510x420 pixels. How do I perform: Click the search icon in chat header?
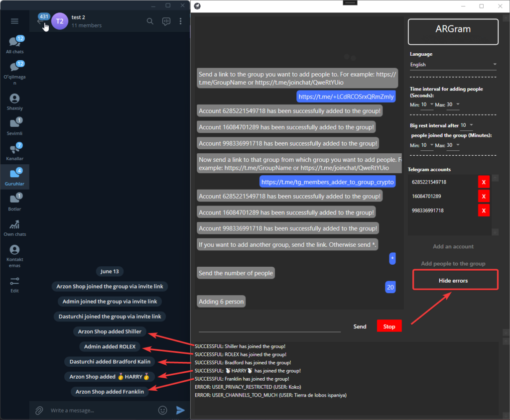pos(150,21)
